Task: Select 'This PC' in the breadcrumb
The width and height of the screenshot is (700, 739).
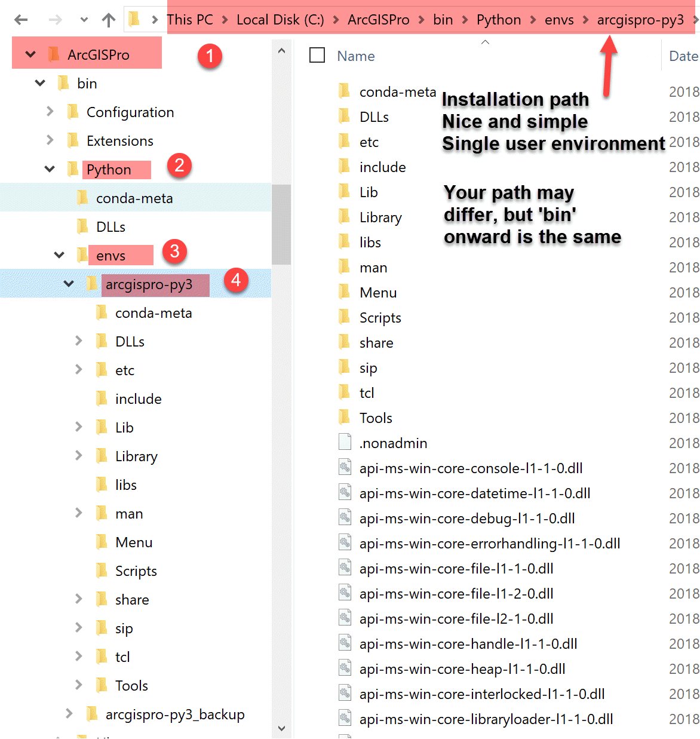Action: pos(190,20)
